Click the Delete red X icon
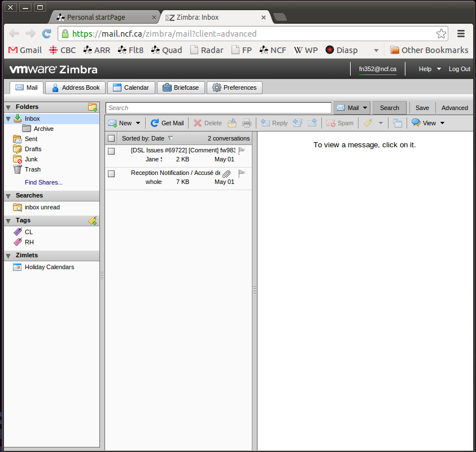 (198, 123)
